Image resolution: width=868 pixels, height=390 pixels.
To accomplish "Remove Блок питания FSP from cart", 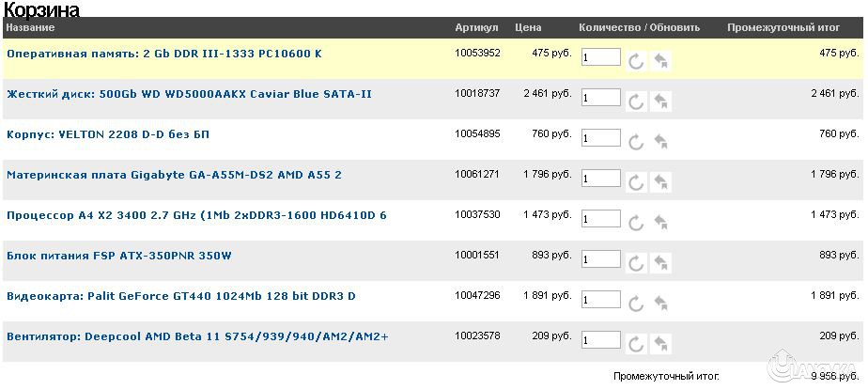I will pos(660,263).
